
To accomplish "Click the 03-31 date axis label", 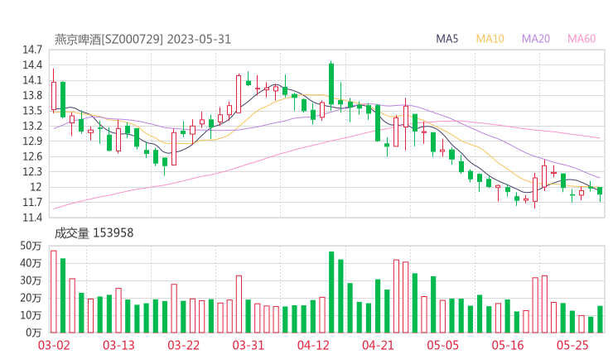I will click(x=249, y=345).
